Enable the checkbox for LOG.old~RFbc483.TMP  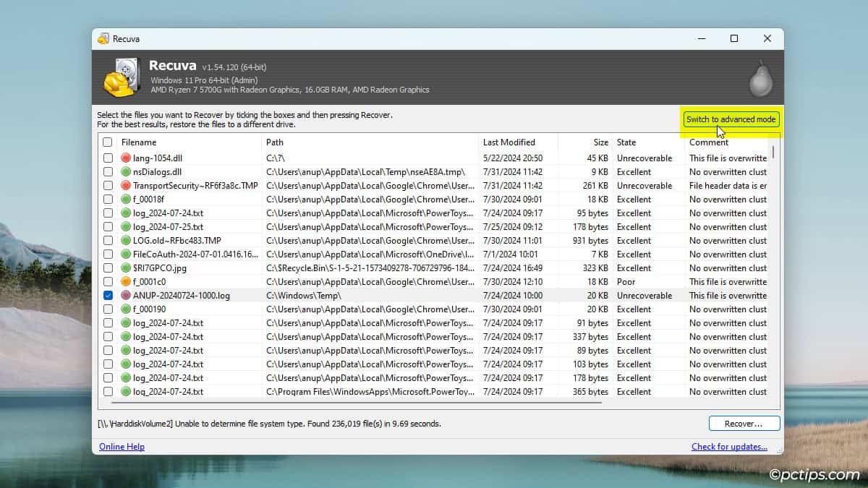(x=108, y=241)
